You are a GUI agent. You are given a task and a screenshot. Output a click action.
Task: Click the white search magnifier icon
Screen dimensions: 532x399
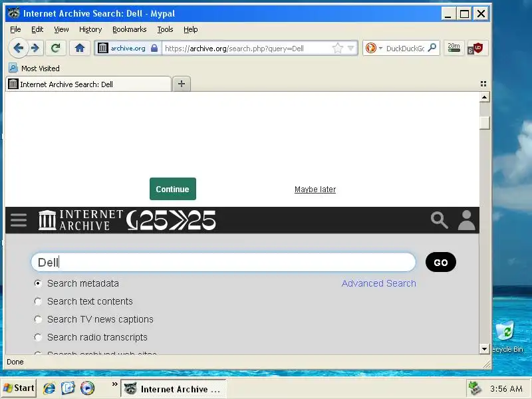tap(440, 220)
